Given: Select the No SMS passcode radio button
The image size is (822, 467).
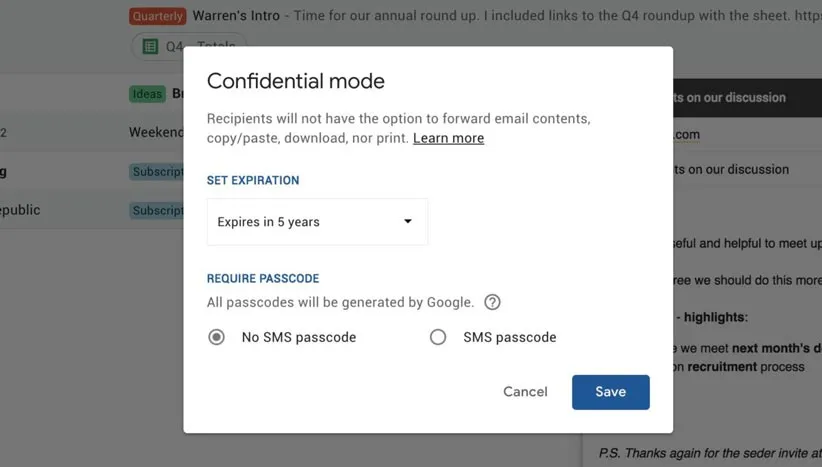Looking at the screenshot, I should [216, 337].
